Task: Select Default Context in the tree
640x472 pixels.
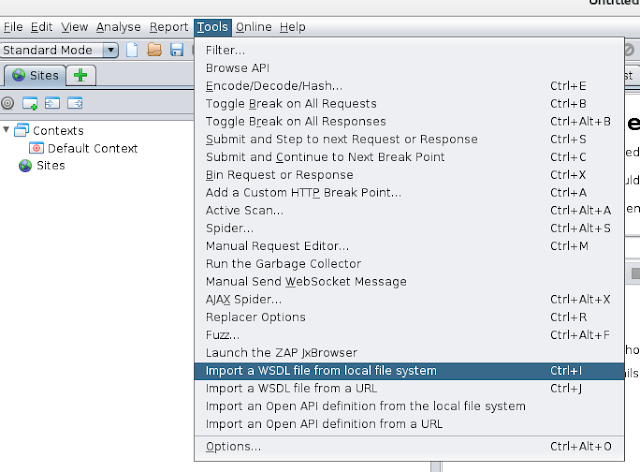Action: pos(92,148)
